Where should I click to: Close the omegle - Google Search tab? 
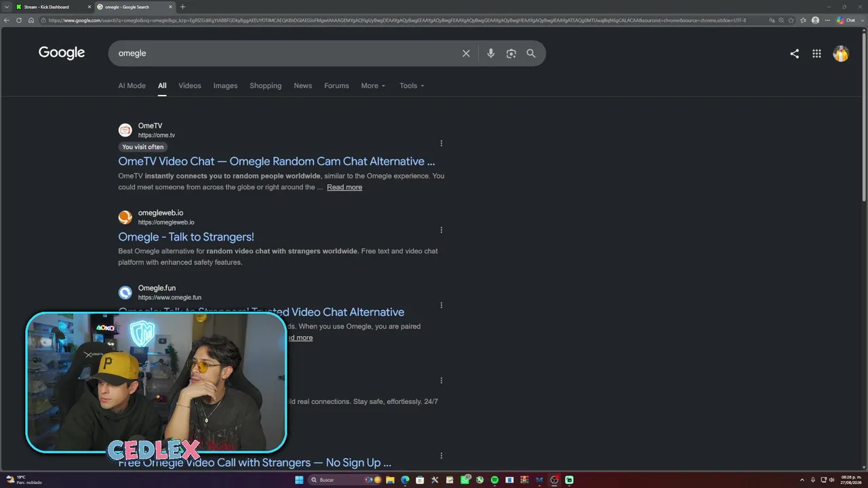170,7
